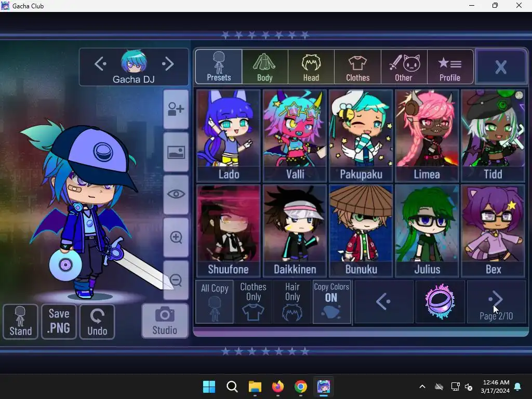Select the Lado preset character

tap(229, 136)
